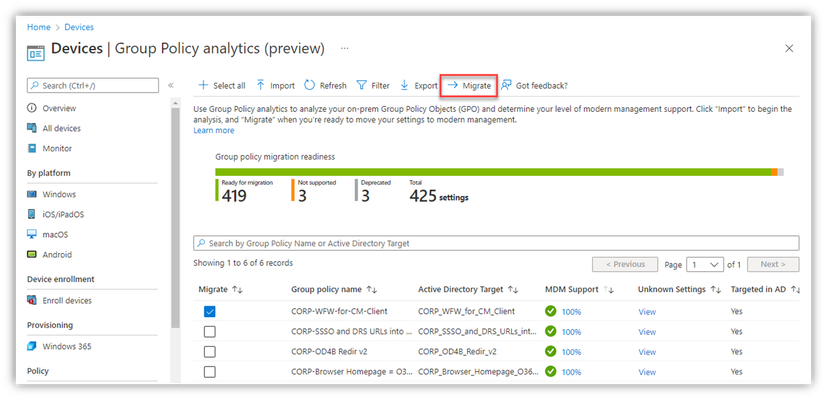The image size is (827, 400).
Task: View unknown settings for CORP-OD4B Redir v2
Action: pyautogui.click(x=647, y=352)
